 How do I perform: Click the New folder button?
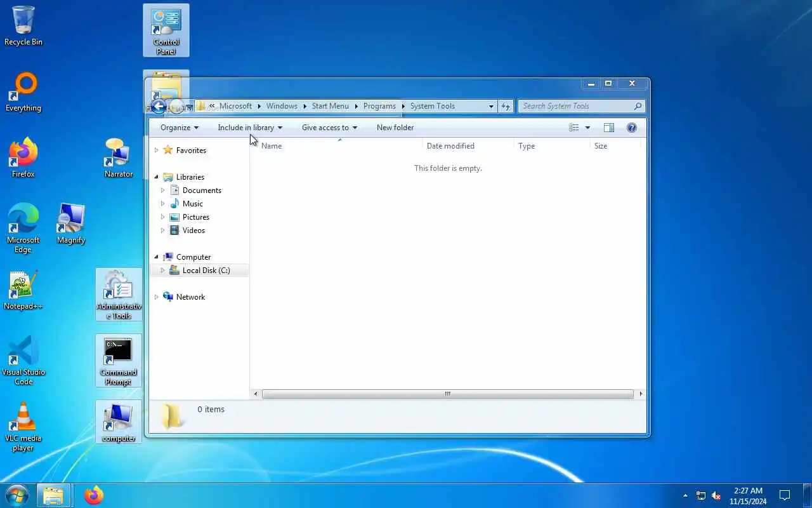point(395,128)
